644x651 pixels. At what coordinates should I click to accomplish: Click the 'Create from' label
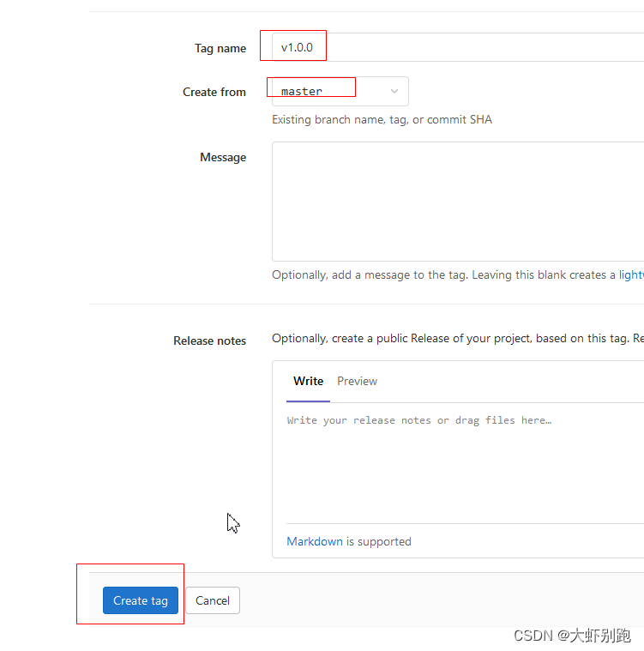tap(214, 92)
